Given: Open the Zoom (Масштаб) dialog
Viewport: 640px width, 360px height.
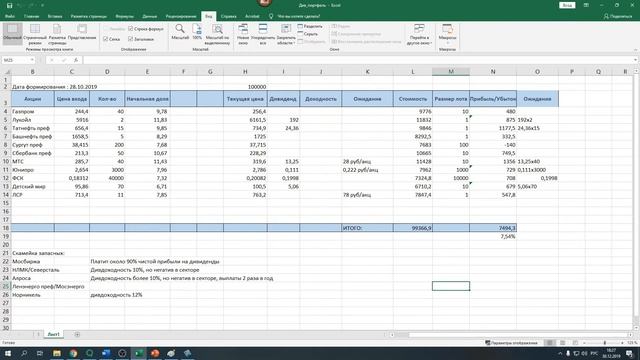Looking at the screenshot, I should point(180,32).
